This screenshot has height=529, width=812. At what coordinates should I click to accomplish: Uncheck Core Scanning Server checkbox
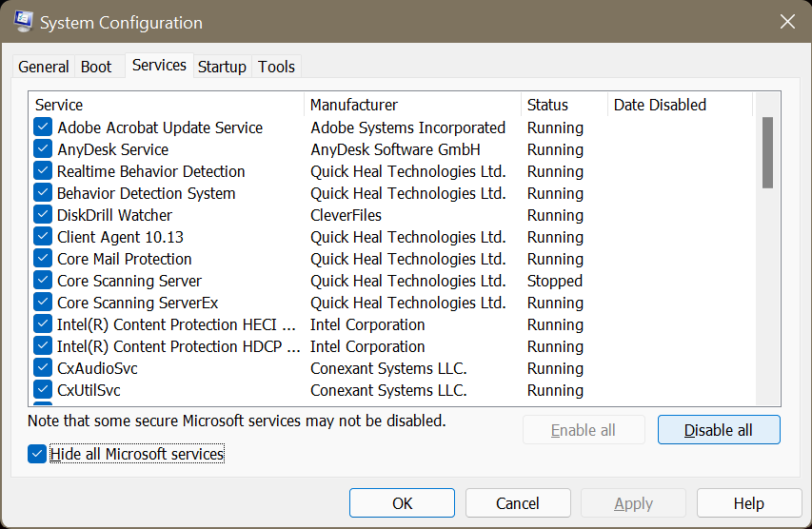tap(43, 280)
